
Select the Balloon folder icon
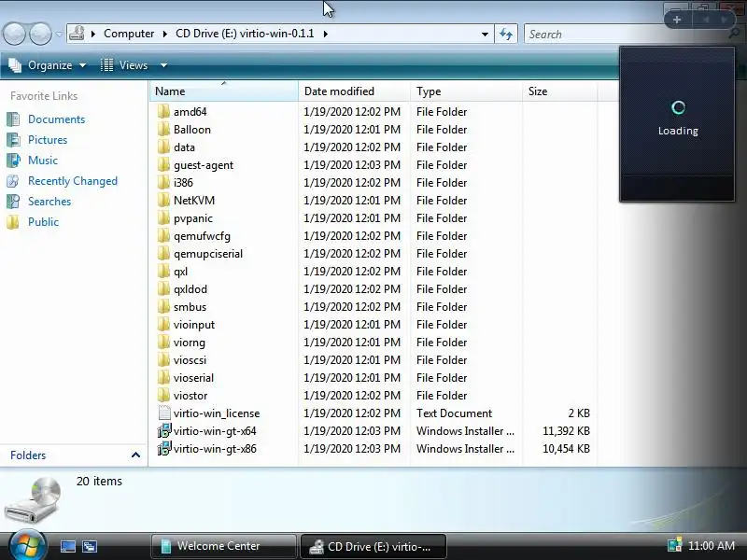tap(163, 129)
